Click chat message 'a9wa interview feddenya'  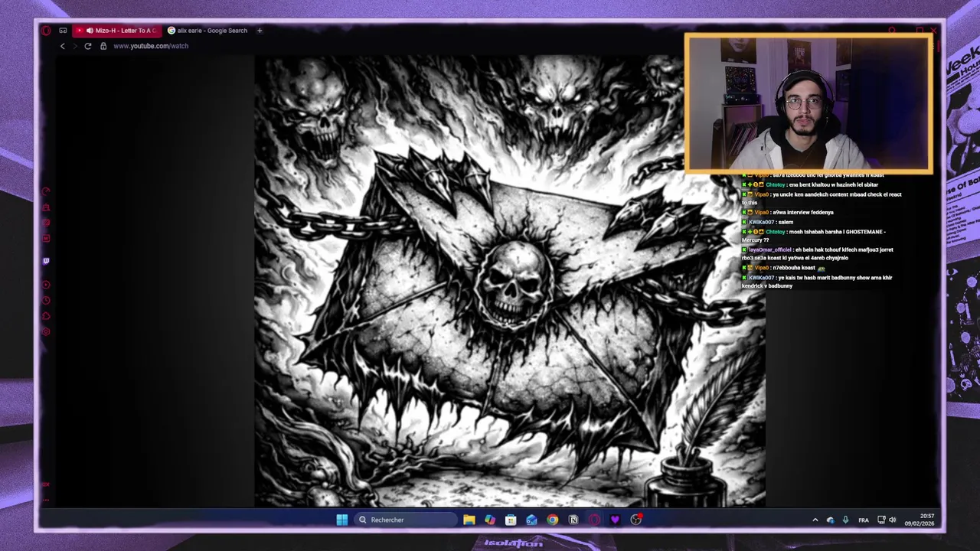pyautogui.click(x=803, y=212)
